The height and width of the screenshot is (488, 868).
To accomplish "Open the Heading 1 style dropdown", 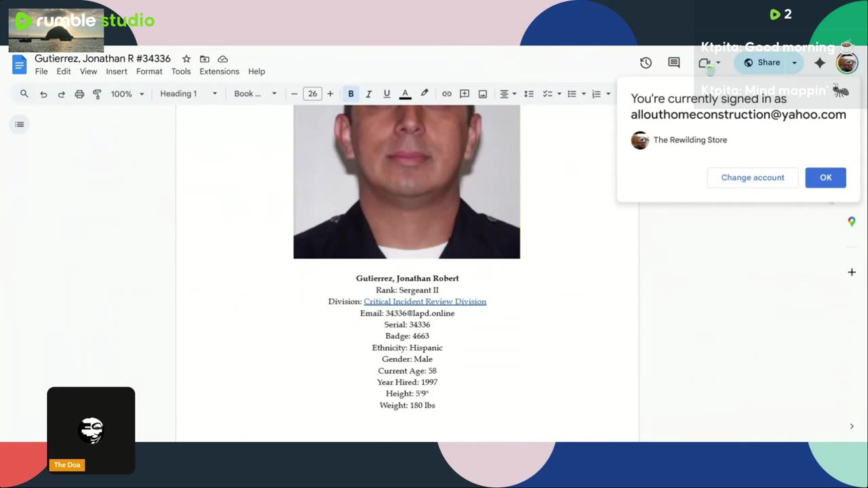I will [188, 94].
